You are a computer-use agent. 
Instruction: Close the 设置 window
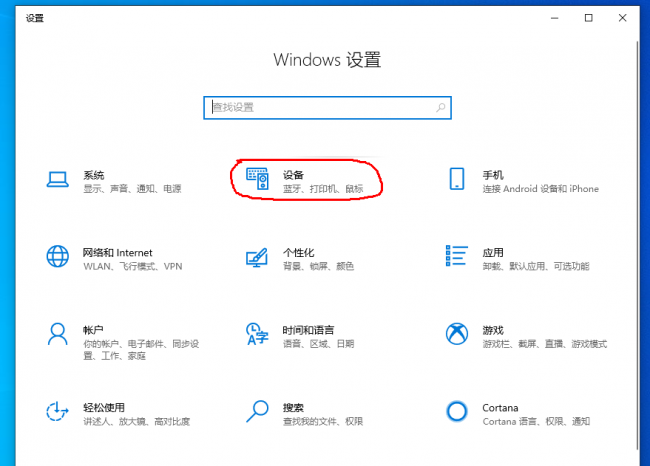pyautogui.click(x=622, y=18)
